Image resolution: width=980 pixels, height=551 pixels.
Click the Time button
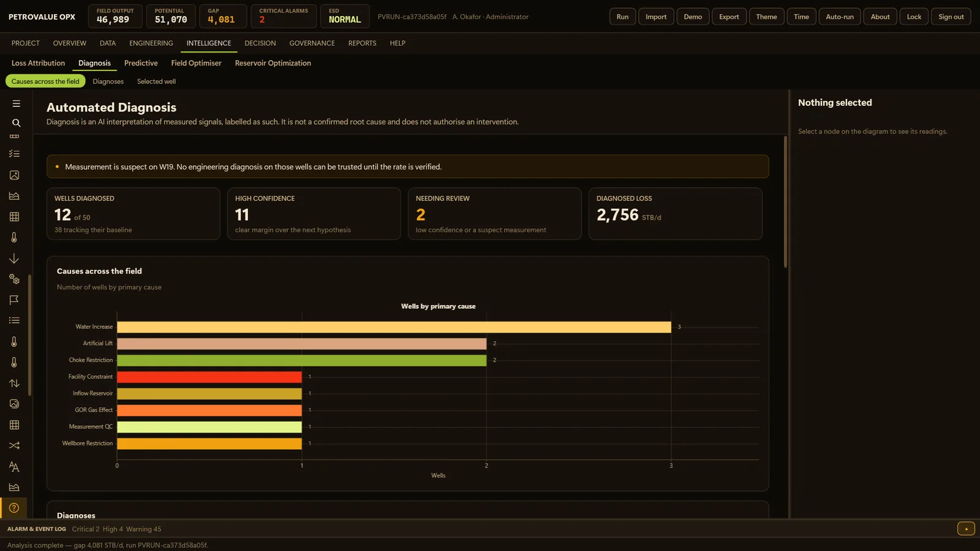coord(802,17)
